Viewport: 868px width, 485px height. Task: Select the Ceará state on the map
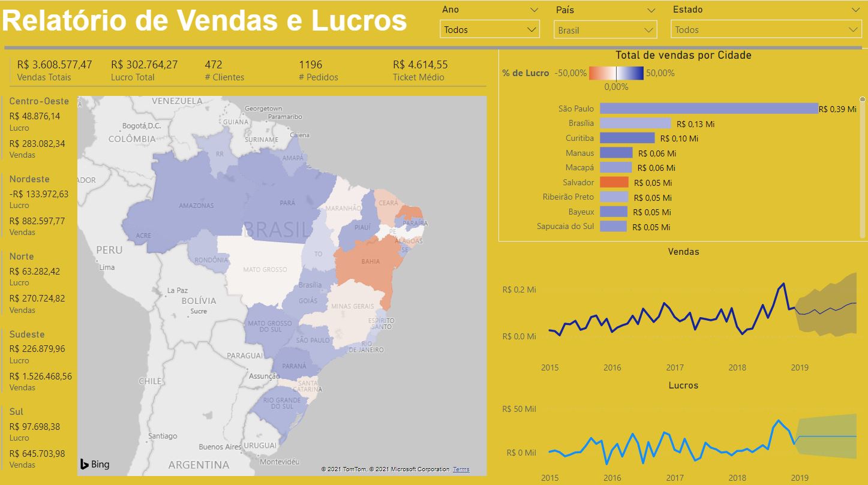[x=388, y=204]
